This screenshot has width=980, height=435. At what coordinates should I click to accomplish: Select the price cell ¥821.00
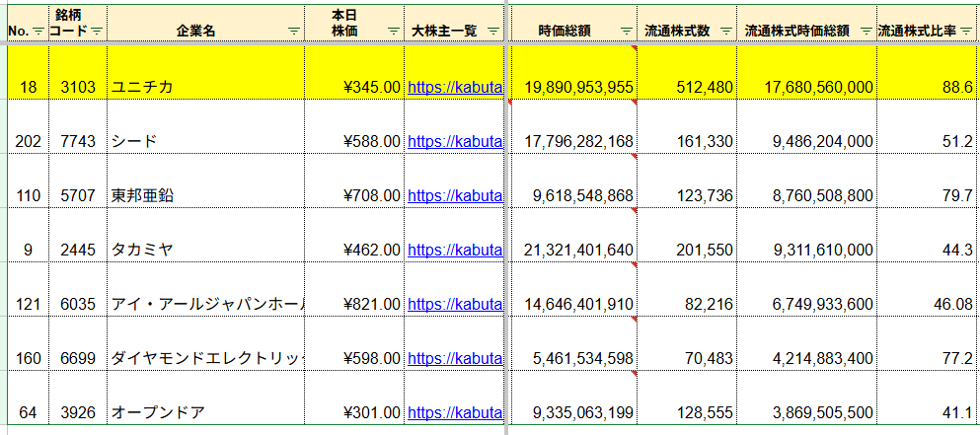[354, 289]
